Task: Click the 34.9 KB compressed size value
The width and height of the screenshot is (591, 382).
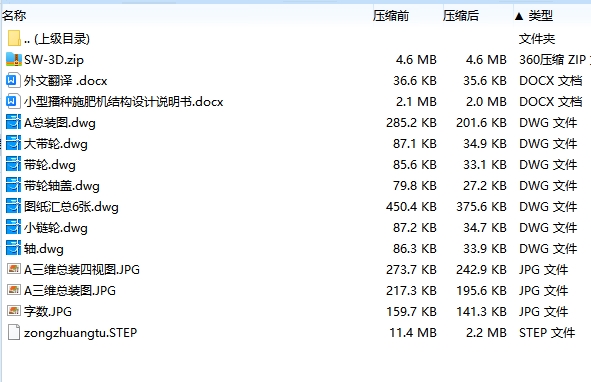Action: click(x=485, y=144)
